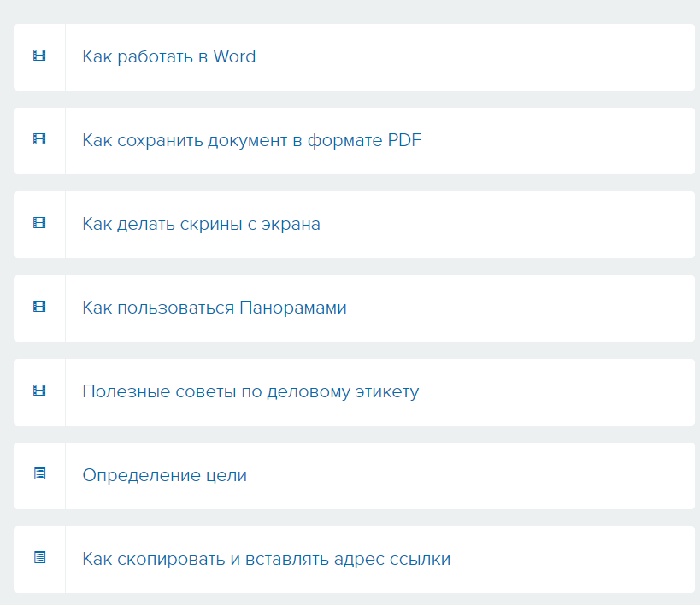Open the lesson 'Как работать в Word'

(168, 57)
